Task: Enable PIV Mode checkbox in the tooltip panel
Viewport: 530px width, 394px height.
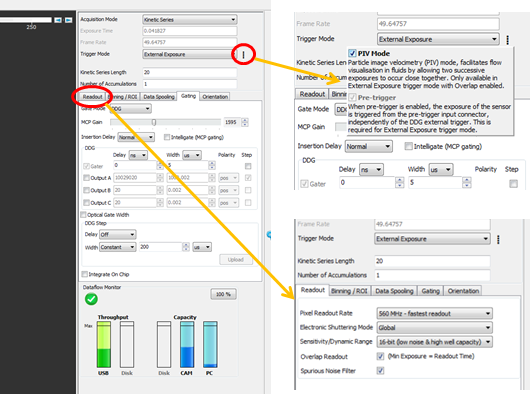Action: point(352,53)
